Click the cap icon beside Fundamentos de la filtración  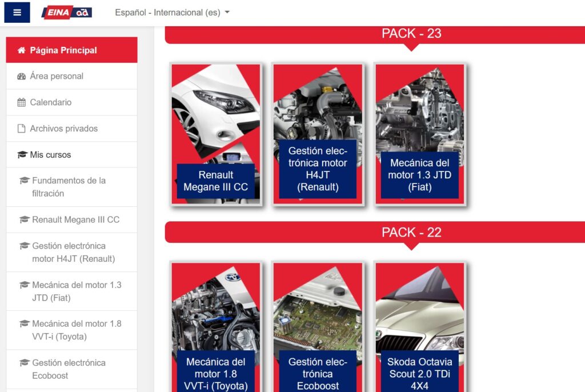coord(24,181)
